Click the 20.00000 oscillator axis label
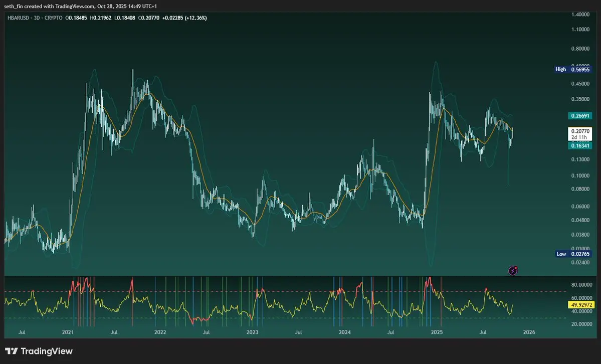 tap(581, 324)
